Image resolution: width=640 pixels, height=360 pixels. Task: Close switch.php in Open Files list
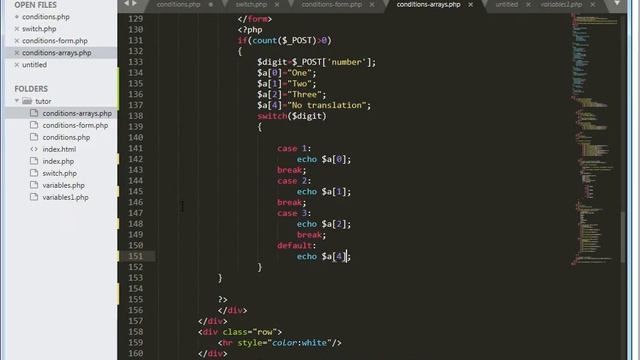[x=17, y=29]
